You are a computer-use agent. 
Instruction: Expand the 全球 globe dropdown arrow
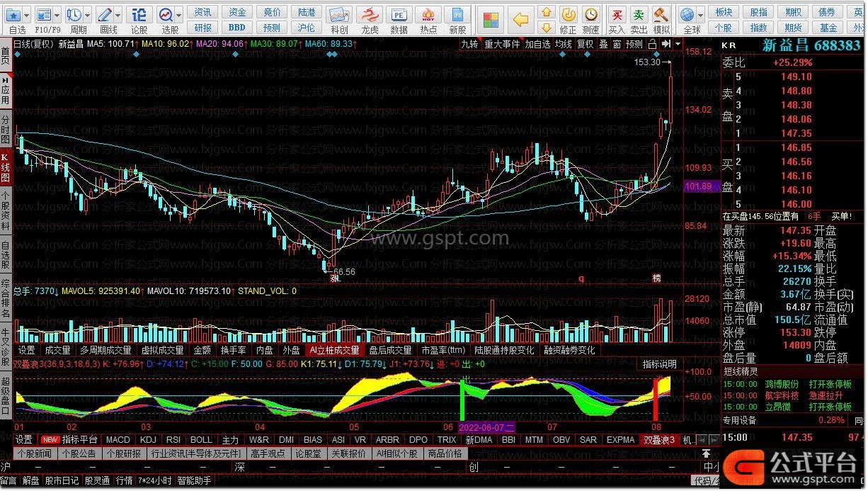699,15
